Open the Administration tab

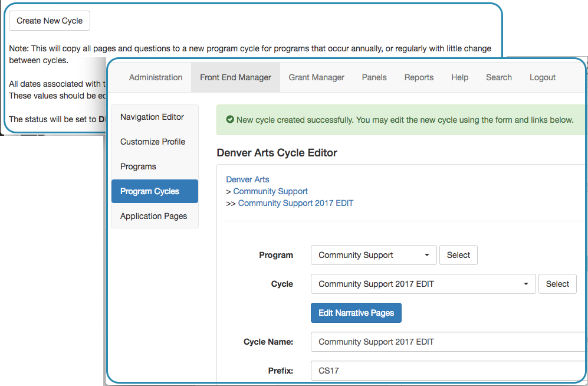tap(156, 77)
